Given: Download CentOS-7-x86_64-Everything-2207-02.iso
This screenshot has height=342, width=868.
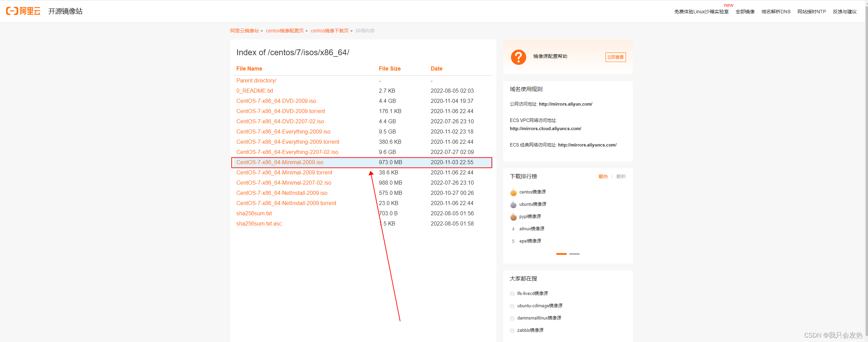Looking at the screenshot, I should click(x=287, y=152).
